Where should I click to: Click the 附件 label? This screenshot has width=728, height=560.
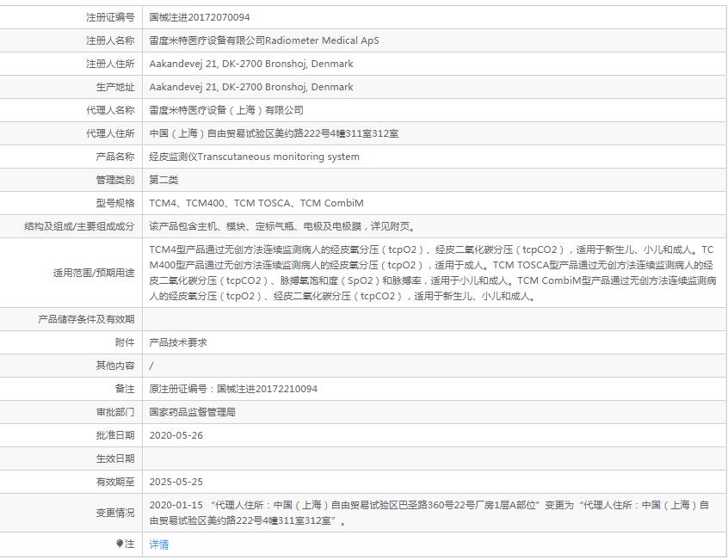click(x=125, y=342)
